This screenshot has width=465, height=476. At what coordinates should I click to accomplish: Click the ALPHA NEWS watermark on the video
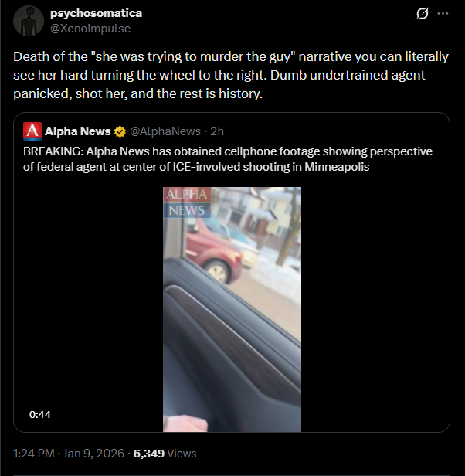point(185,202)
